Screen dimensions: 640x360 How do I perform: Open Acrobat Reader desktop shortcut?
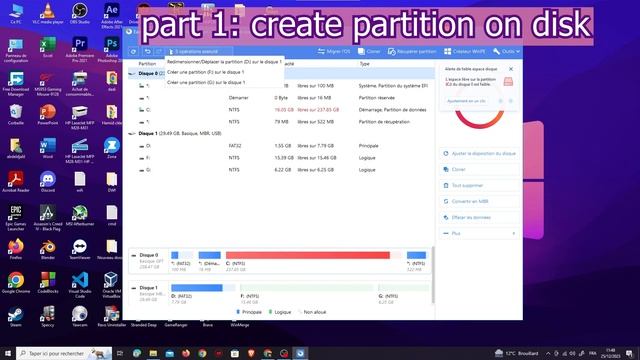[x=16, y=182]
